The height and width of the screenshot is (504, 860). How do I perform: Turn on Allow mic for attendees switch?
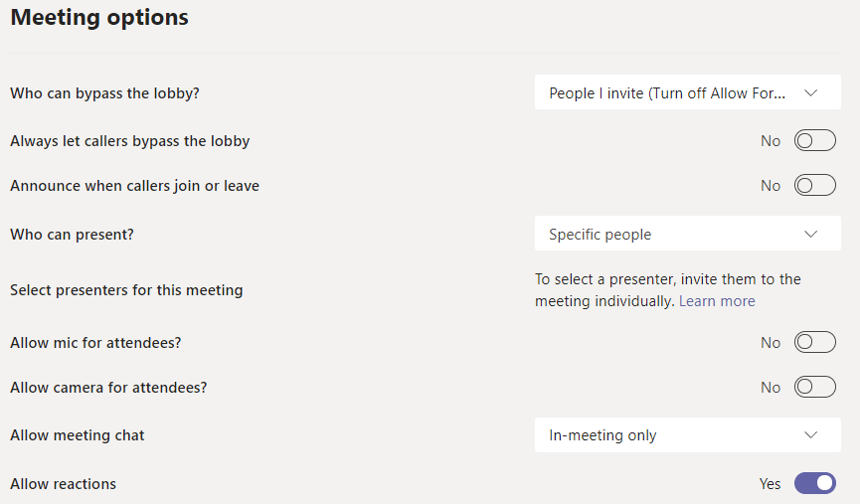coord(814,343)
